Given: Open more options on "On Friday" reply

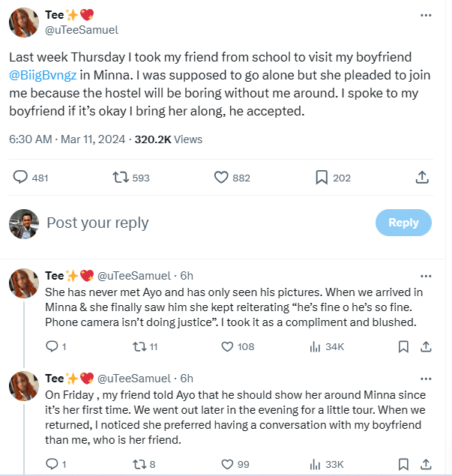Looking at the screenshot, I should 426,378.
